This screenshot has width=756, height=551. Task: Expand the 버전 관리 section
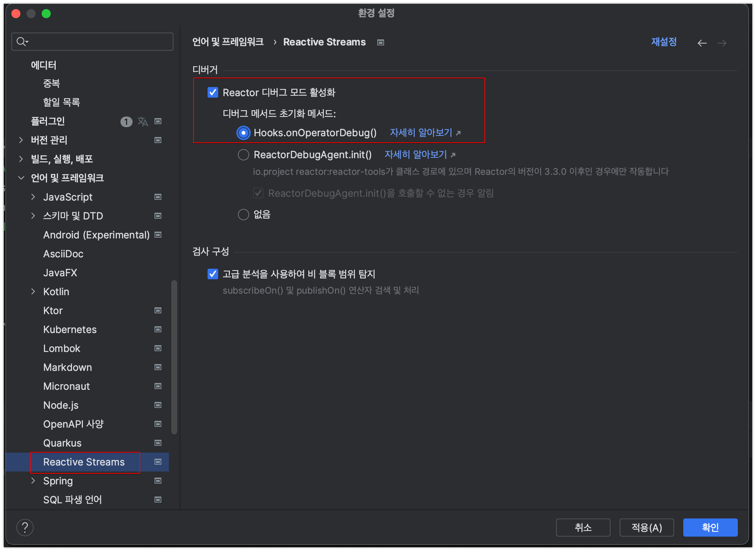pos(21,140)
